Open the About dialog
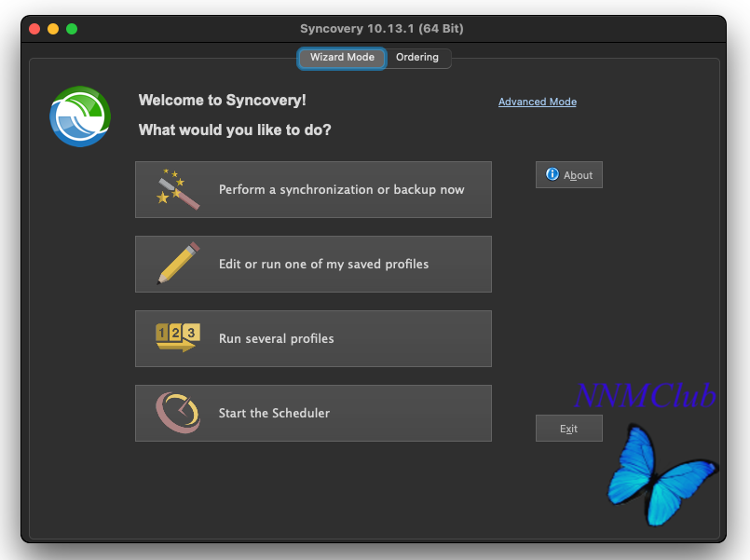 [x=568, y=174]
